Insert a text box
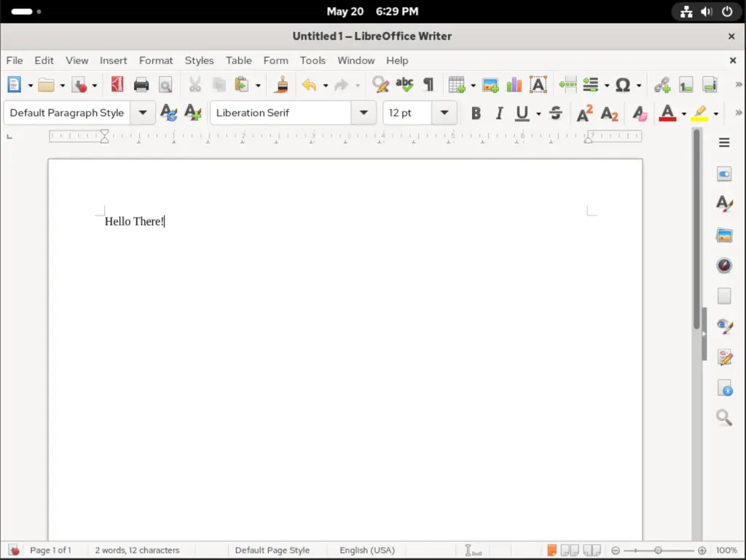 click(x=538, y=84)
